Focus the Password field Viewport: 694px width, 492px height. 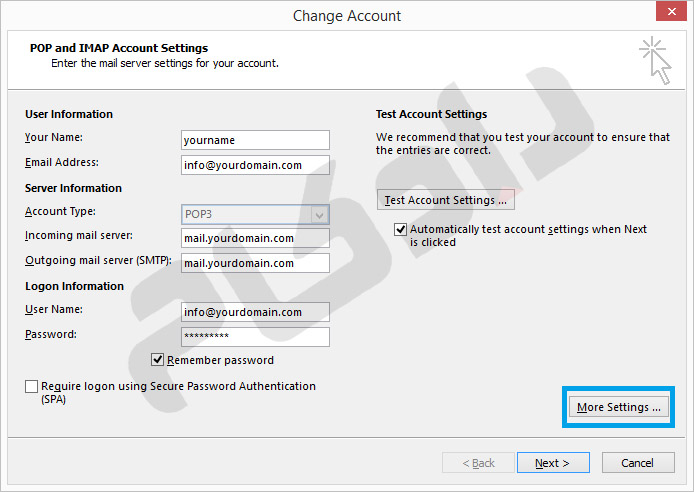coord(255,337)
